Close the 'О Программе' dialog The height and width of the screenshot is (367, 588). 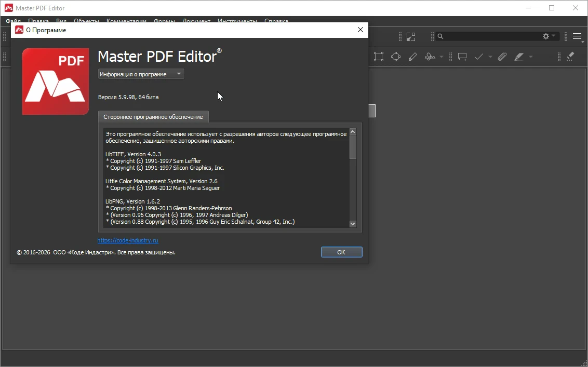(x=360, y=30)
